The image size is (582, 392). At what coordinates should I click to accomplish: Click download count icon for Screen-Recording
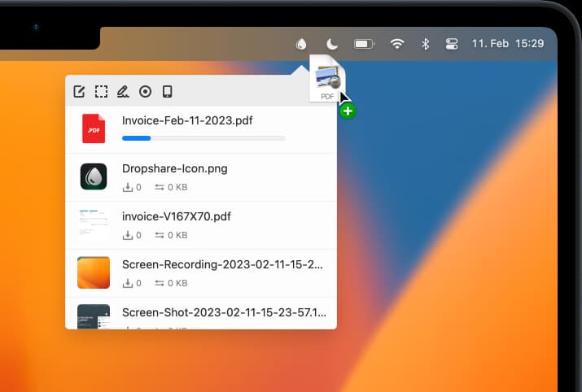(x=127, y=283)
